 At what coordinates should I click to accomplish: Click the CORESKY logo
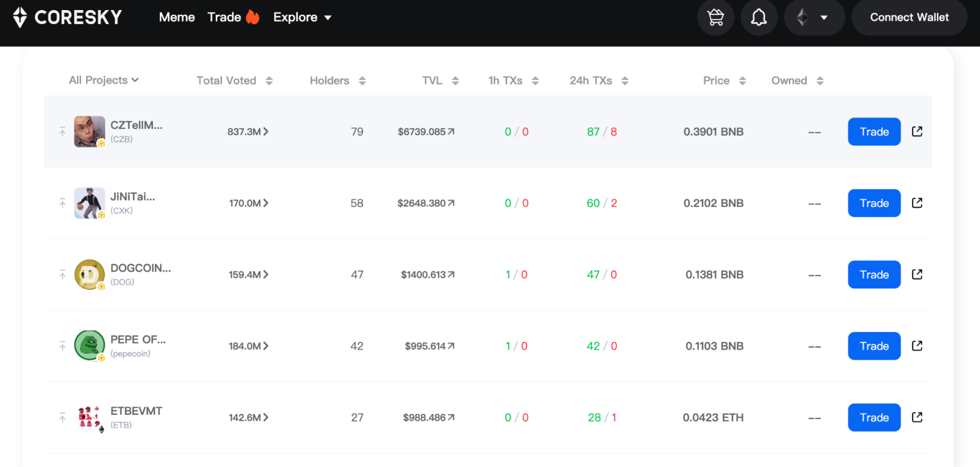click(x=68, y=18)
